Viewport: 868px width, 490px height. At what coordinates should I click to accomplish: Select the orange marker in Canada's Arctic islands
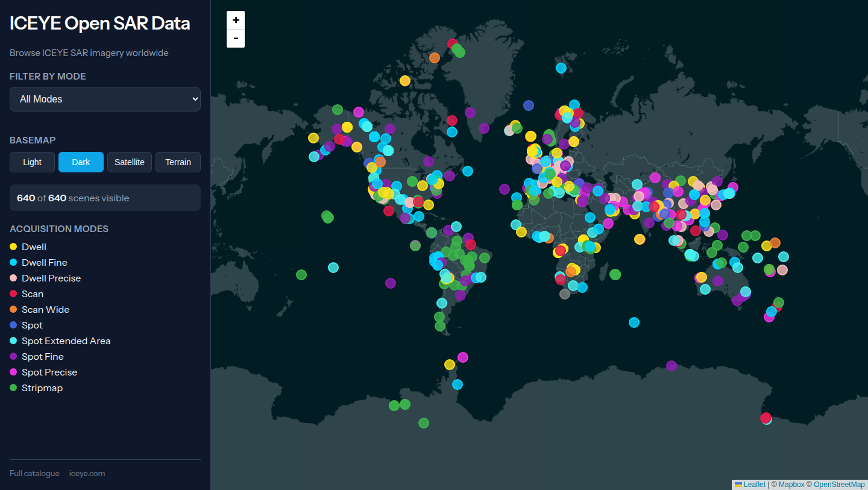[435, 58]
